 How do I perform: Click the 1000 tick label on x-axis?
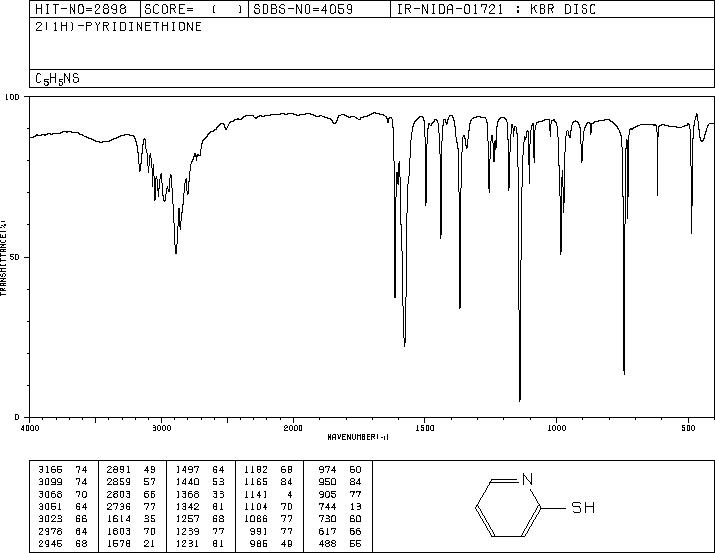pyautogui.click(x=556, y=428)
